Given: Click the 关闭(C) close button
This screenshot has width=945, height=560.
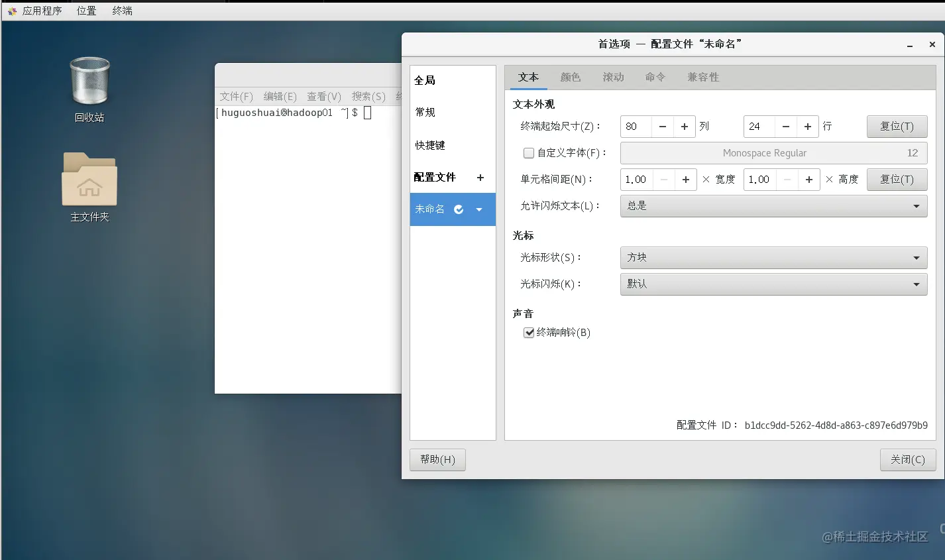Looking at the screenshot, I should pyautogui.click(x=908, y=459).
